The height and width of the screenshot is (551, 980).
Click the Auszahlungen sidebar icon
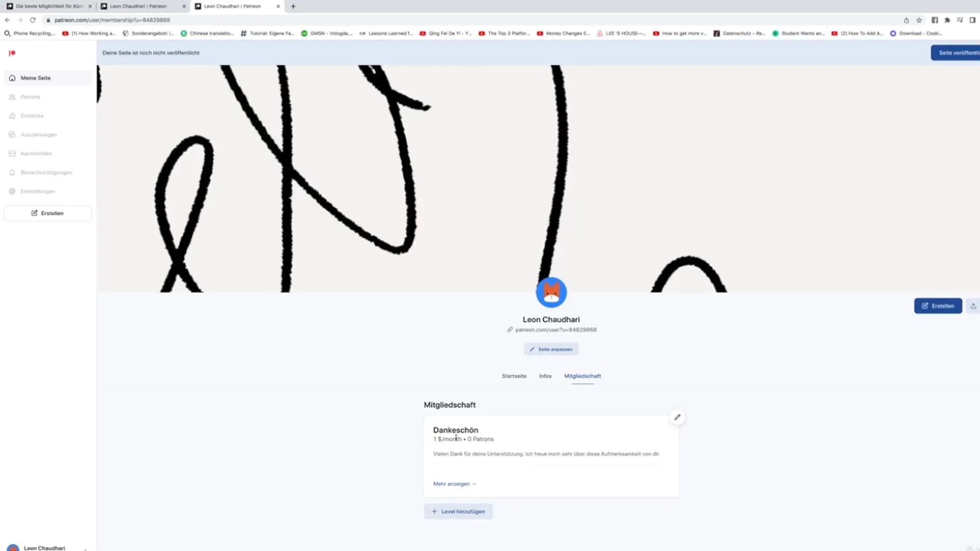[12, 135]
